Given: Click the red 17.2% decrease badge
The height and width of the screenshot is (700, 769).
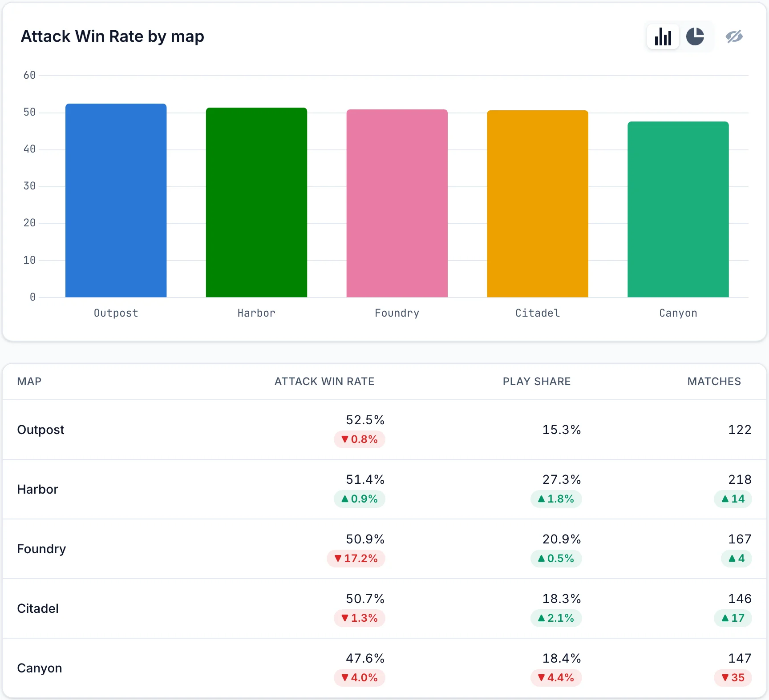Looking at the screenshot, I should (x=356, y=559).
